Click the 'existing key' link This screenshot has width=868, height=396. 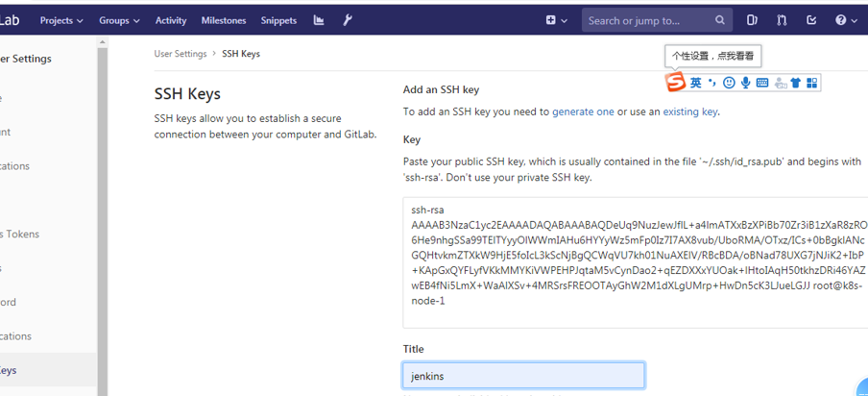pyautogui.click(x=689, y=112)
